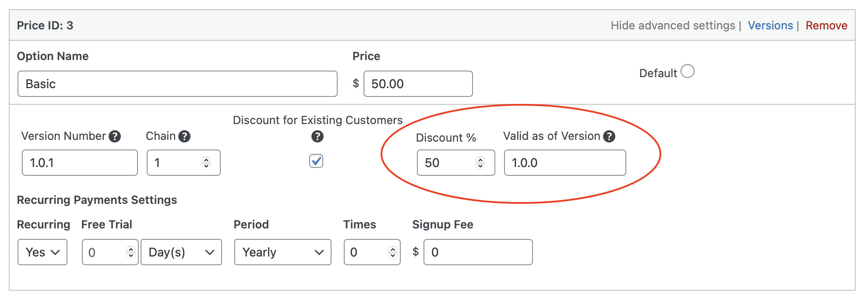Click the Chain number stepper arrows
Viewport: 868px width, 299px height.
pyautogui.click(x=206, y=163)
